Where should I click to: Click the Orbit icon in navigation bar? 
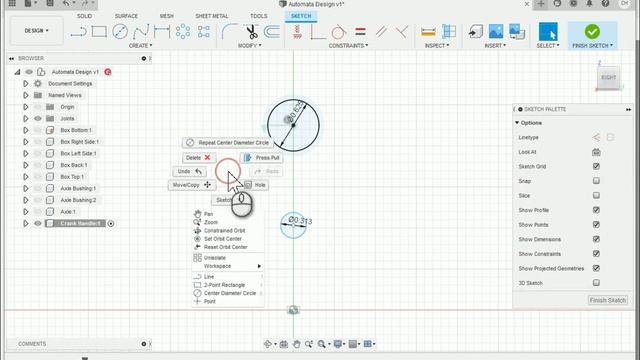pos(268,344)
